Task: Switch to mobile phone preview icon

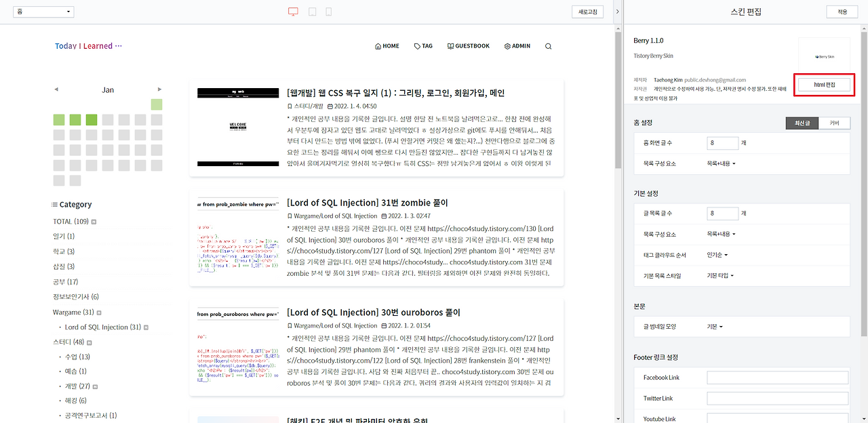Action: click(x=329, y=12)
